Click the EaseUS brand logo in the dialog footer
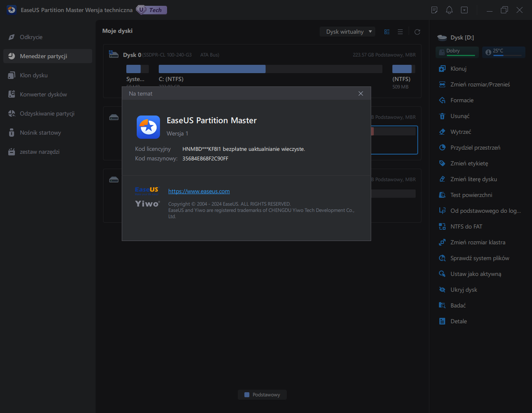 pyautogui.click(x=147, y=190)
